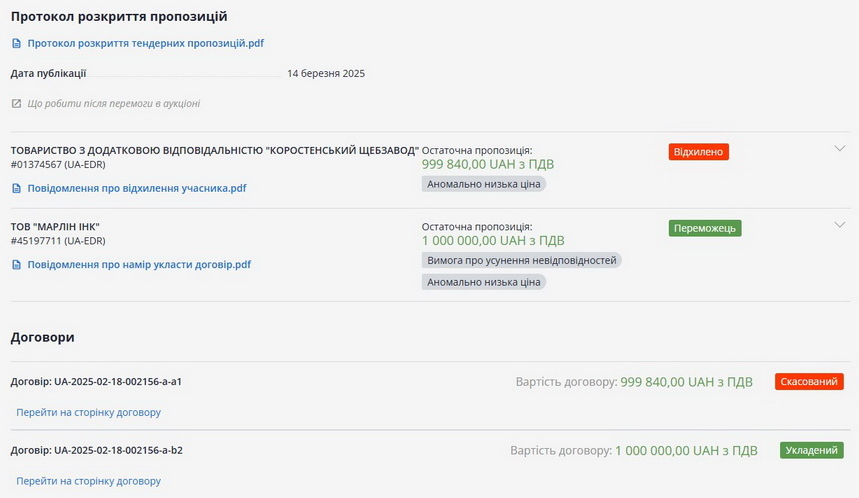
Task: Click the external-link icon before 'Що робити після перемоги'
Action: tap(16, 103)
